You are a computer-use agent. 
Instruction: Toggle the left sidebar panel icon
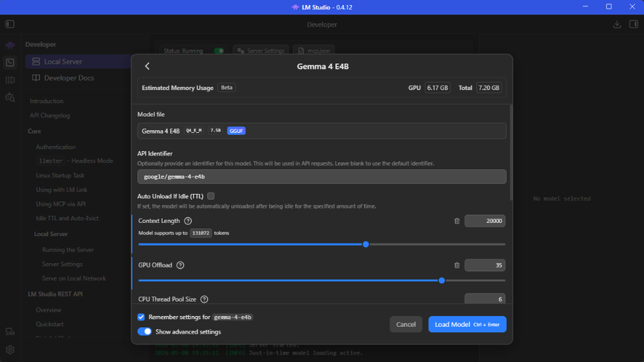point(10,24)
